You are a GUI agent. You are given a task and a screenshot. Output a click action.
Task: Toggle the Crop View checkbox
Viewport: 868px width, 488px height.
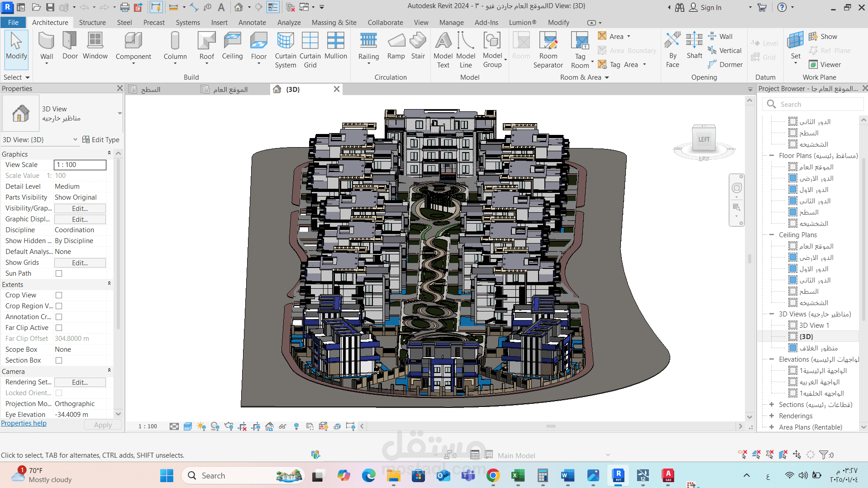(x=59, y=295)
